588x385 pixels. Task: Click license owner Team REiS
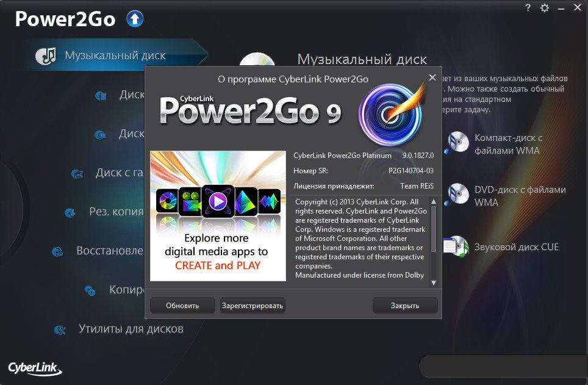click(x=417, y=186)
